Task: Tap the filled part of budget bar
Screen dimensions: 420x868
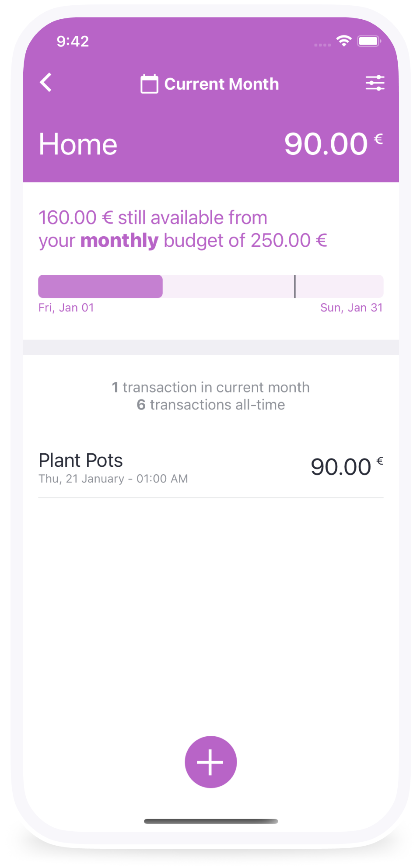Action: 100,286
